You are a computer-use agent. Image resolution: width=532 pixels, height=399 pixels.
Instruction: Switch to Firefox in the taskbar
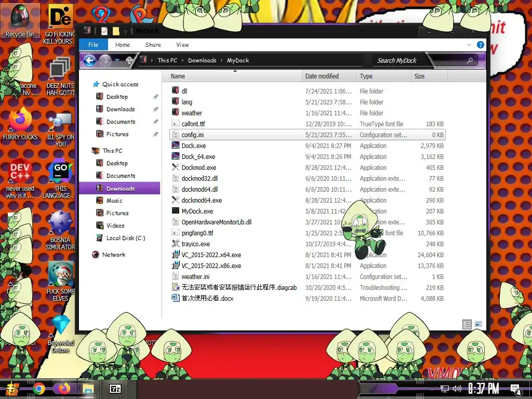(x=63, y=389)
